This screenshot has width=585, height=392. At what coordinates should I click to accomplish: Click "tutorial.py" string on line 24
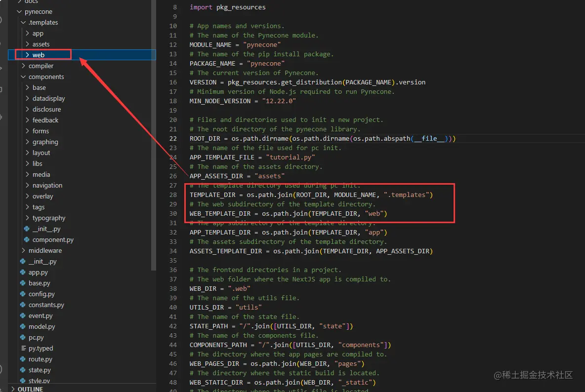point(290,157)
